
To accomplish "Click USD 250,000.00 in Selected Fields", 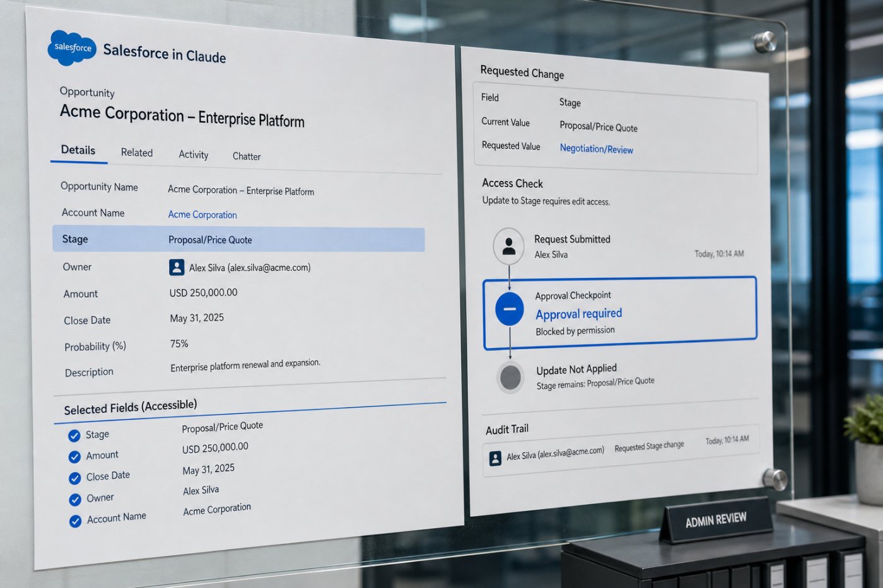I will 215,448.
